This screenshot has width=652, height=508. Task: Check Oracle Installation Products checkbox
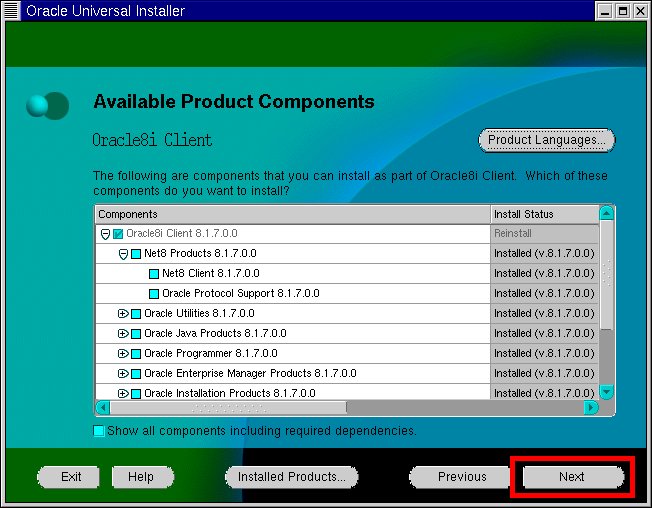pyautogui.click(x=136, y=394)
